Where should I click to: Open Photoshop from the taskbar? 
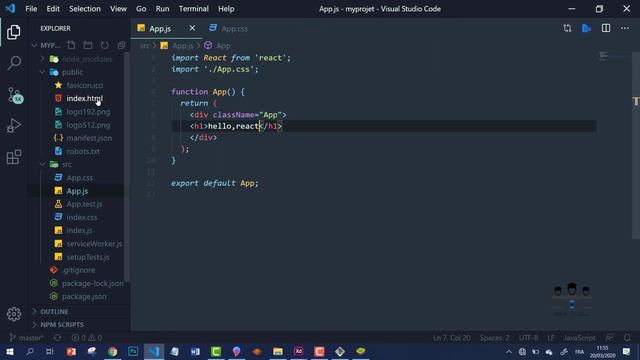[133, 351]
